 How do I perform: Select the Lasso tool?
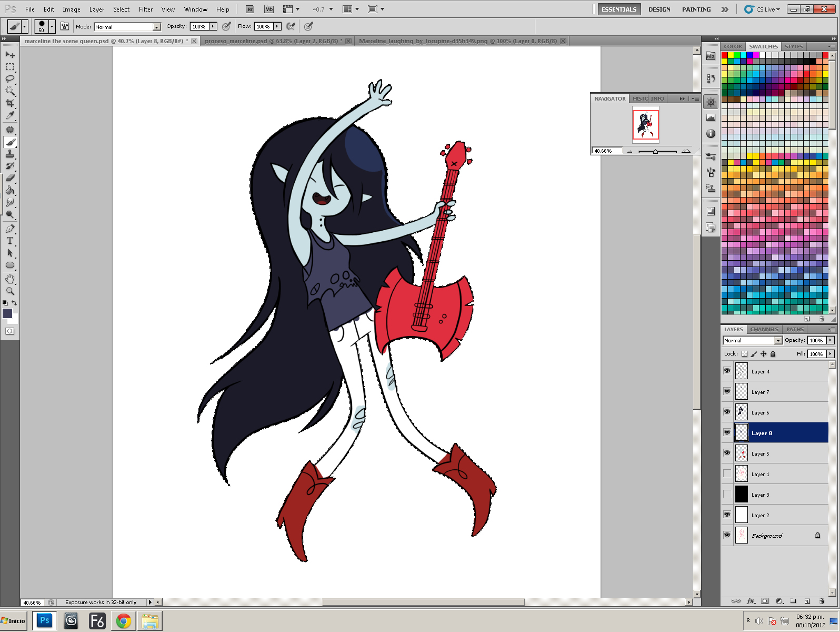pyautogui.click(x=10, y=79)
